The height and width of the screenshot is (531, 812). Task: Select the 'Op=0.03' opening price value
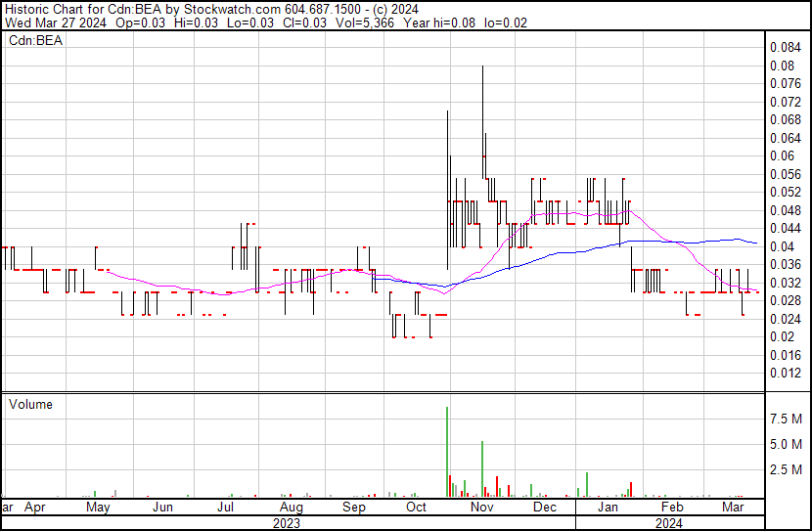pyautogui.click(x=140, y=22)
